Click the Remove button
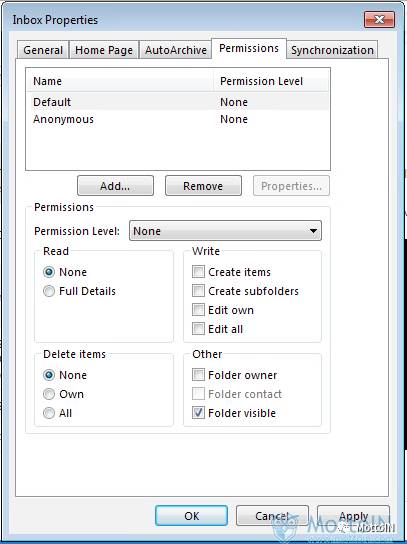The height and width of the screenshot is (544, 407). click(203, 186)
